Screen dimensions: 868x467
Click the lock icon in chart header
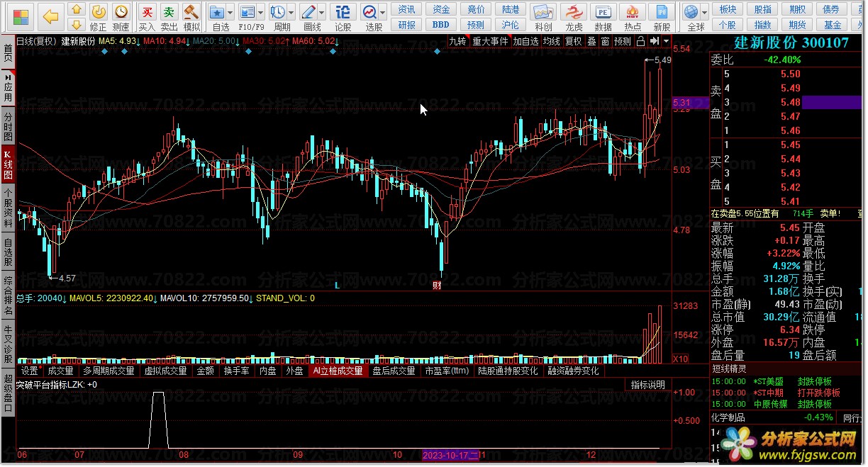pos(642,41)
